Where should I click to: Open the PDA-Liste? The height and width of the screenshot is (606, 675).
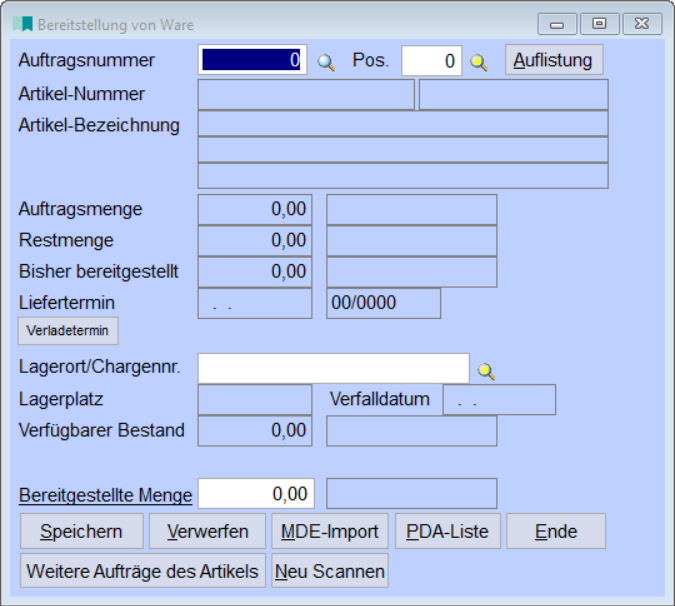(x=448, y=531)
